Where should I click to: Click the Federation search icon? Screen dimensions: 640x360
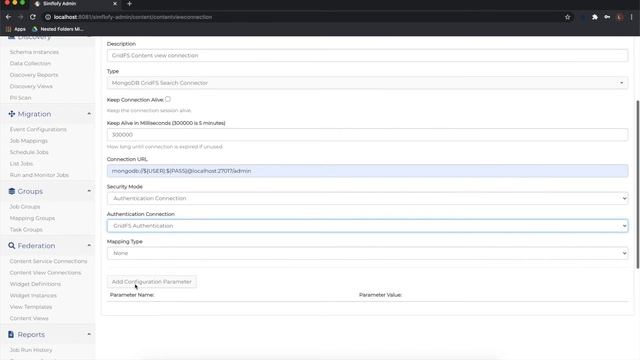click(x=11, y=246)
